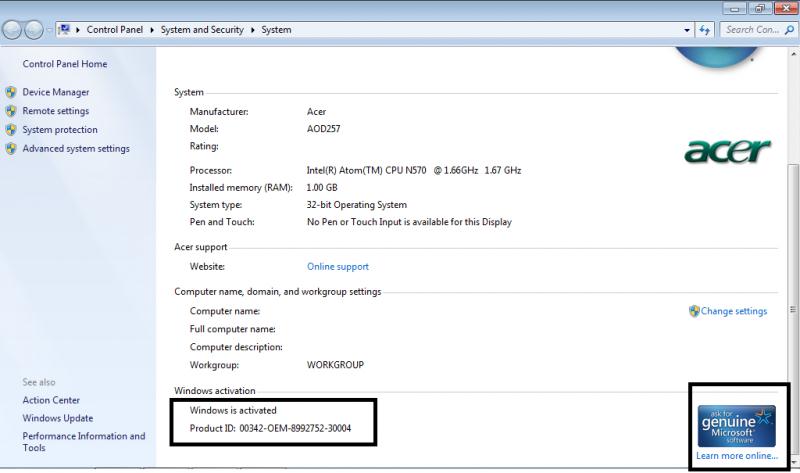Open the Online support website link

[337, 267]
